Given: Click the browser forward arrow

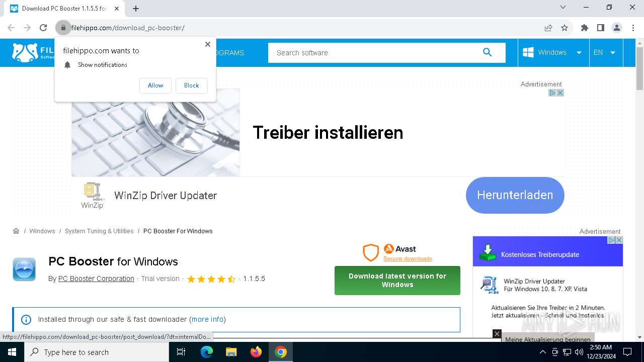Looking at the screenshot, I should [x=27, y=28].
